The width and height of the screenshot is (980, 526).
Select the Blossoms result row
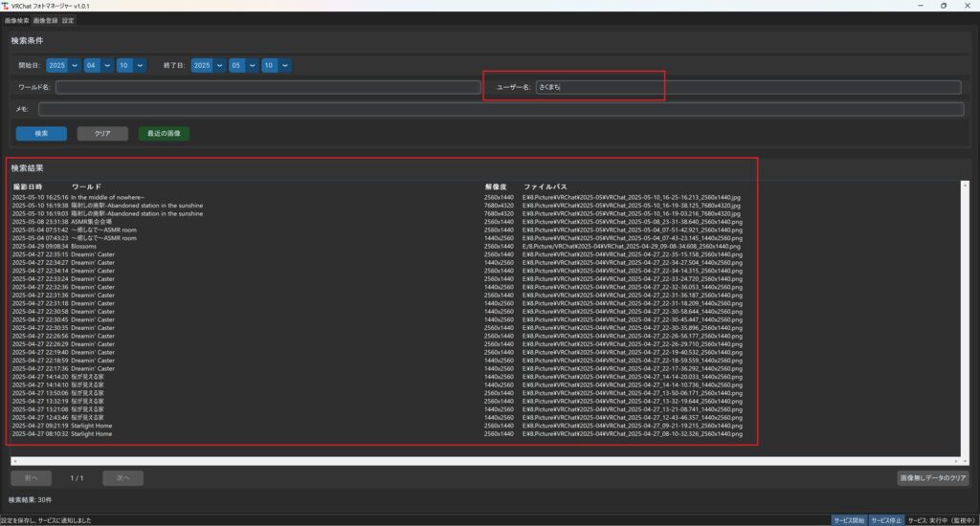coord(377,246)
